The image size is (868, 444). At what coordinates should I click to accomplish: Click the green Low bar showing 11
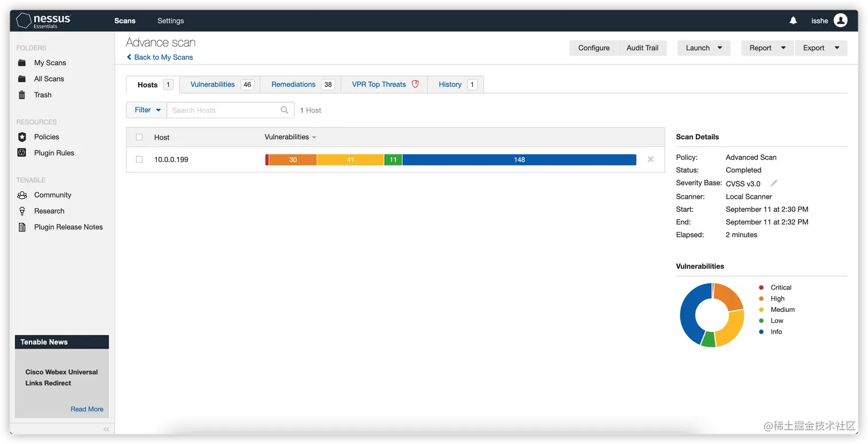[x=393, y=160]
